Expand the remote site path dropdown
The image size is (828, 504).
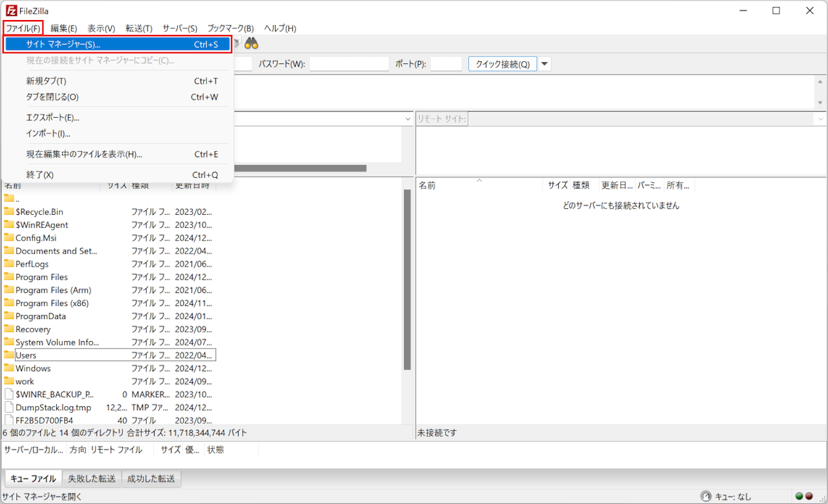[x=821, y=119]
